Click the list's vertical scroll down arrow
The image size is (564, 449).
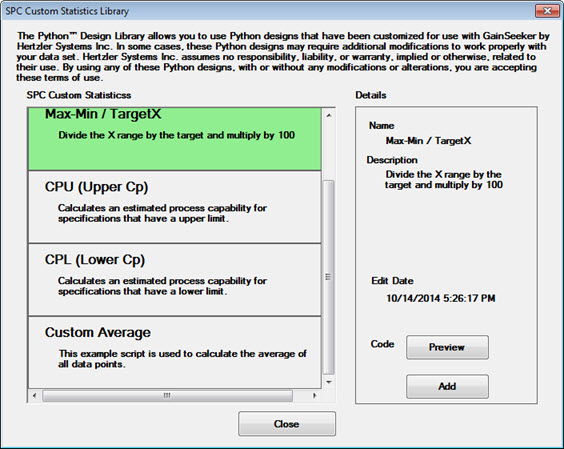tap(328, 382)
